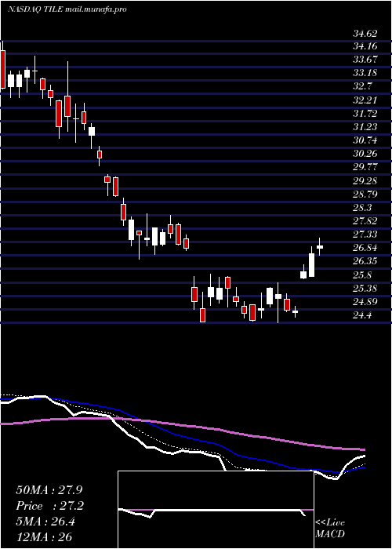Click the 31.72 price axis label
The image size is (392, 549).
[x=365, y=114]
